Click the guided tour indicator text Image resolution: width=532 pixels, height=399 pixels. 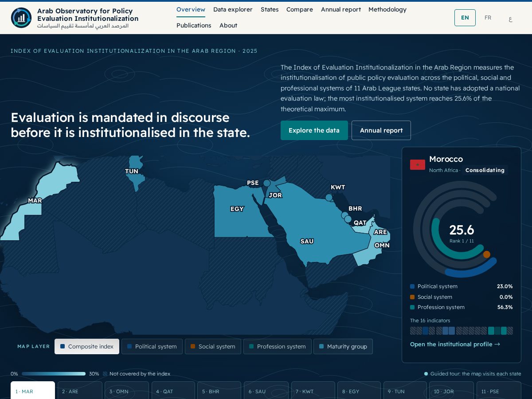coord(476,374)
